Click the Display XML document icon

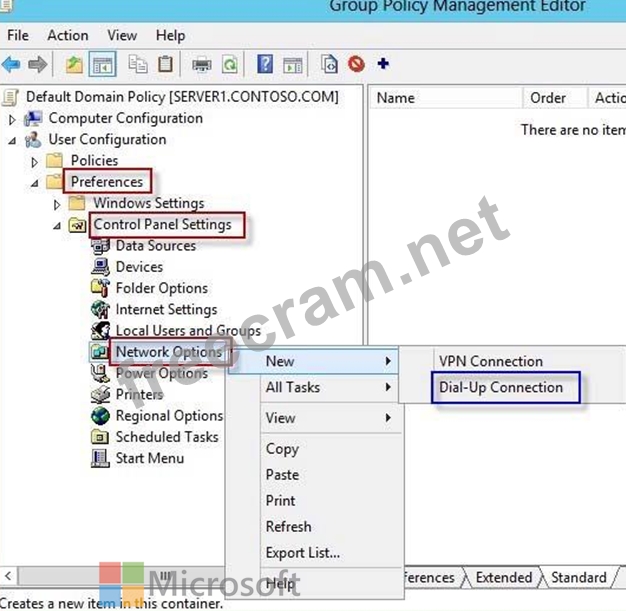(x=329, y=64)
